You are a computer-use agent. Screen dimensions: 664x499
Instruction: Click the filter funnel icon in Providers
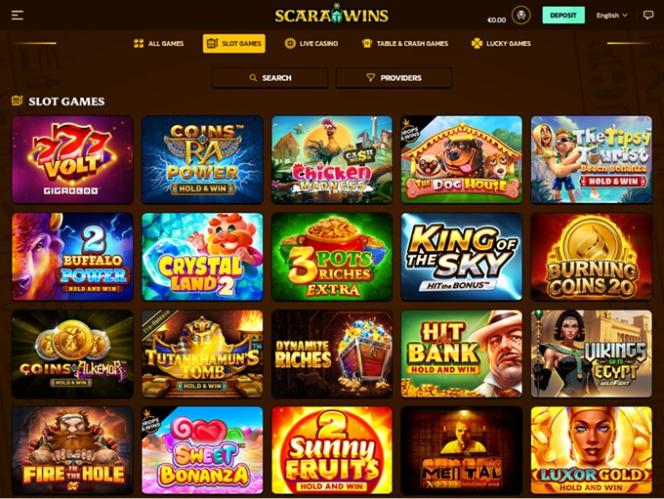pyautogui.click(x=371, y=78)
